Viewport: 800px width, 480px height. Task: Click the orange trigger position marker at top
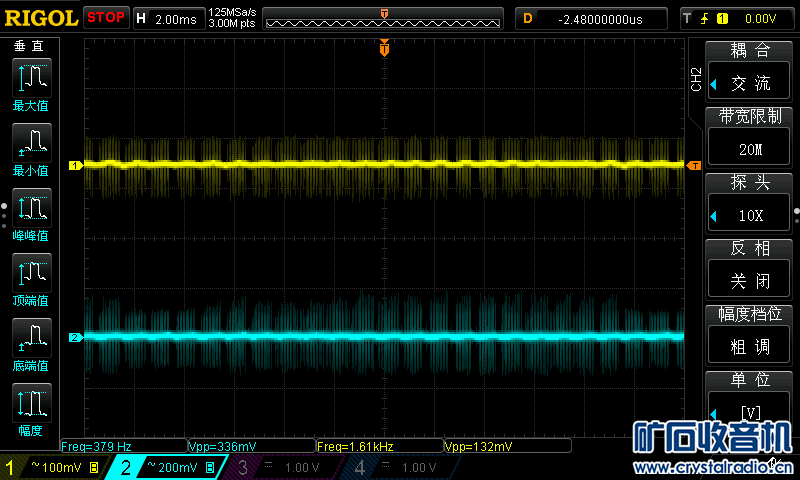(384, 49)
